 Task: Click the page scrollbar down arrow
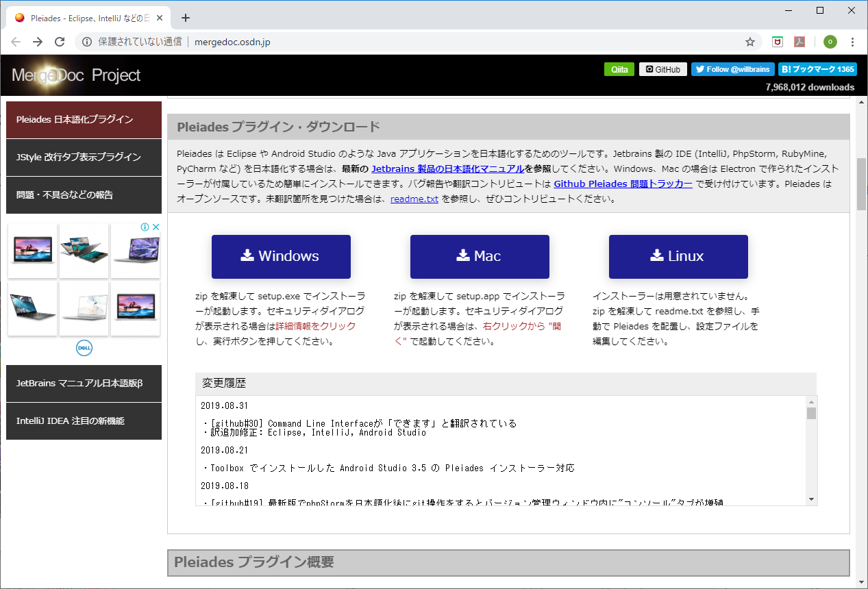tap(862, 583)
